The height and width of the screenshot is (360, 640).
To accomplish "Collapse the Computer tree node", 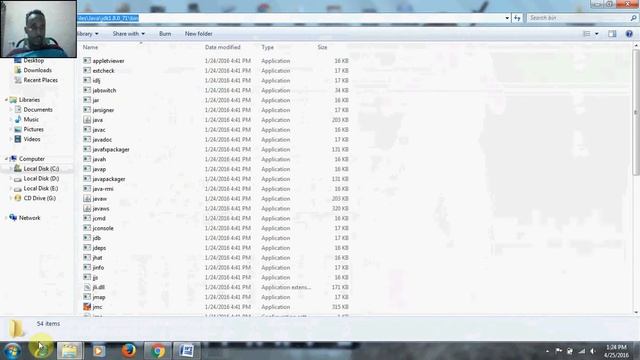I will tap(7, 158).
